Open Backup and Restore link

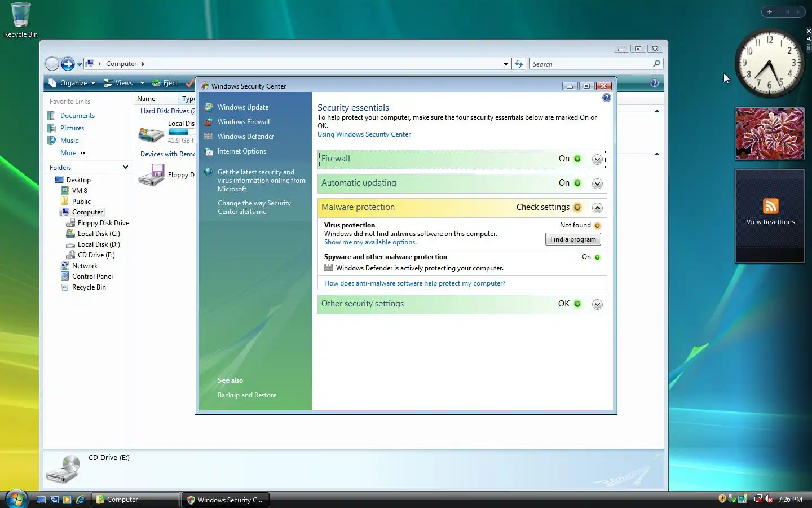click(x=247, y=395)
